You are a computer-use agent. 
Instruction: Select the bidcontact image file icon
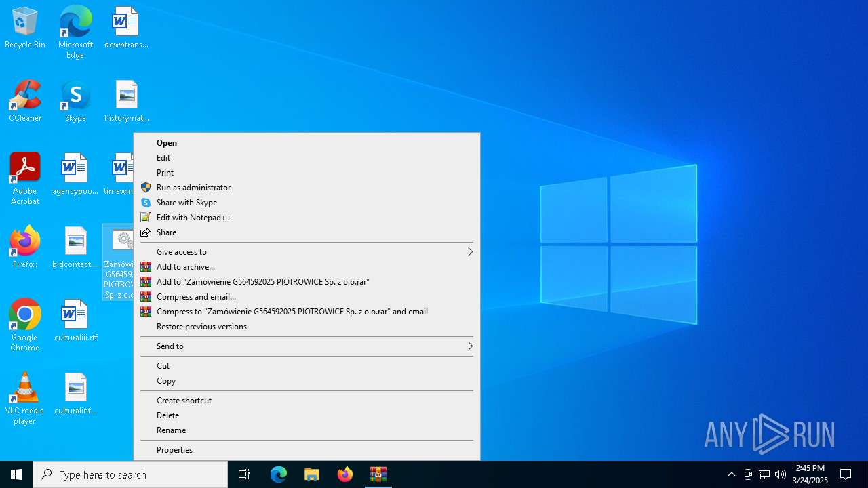(x=75, y=248)
